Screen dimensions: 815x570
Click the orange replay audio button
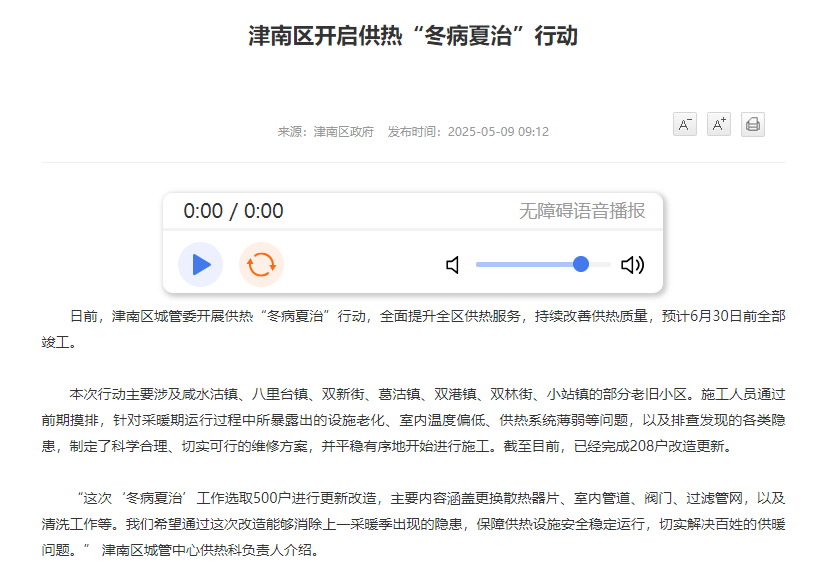pyautogui.click(x=261, y=264)
